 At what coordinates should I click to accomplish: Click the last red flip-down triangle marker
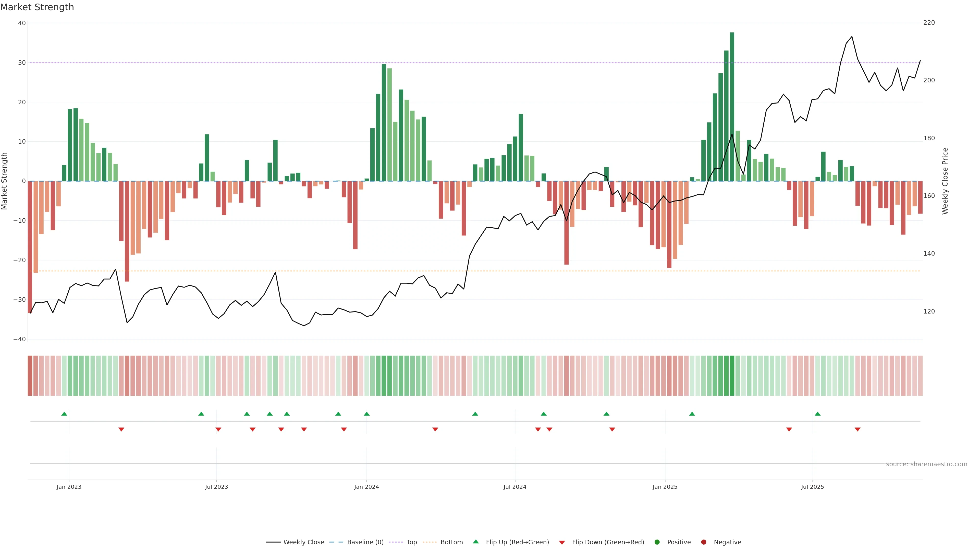click(x=857, y=429)
